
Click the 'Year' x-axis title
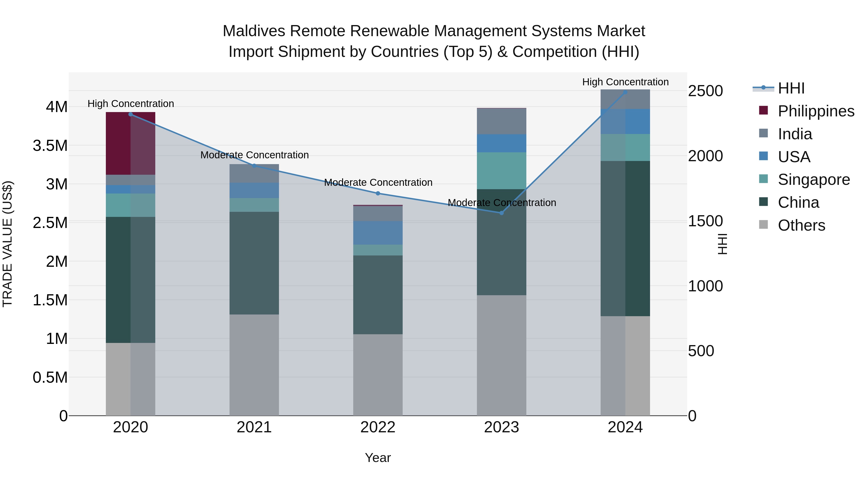tap(378, 458)
